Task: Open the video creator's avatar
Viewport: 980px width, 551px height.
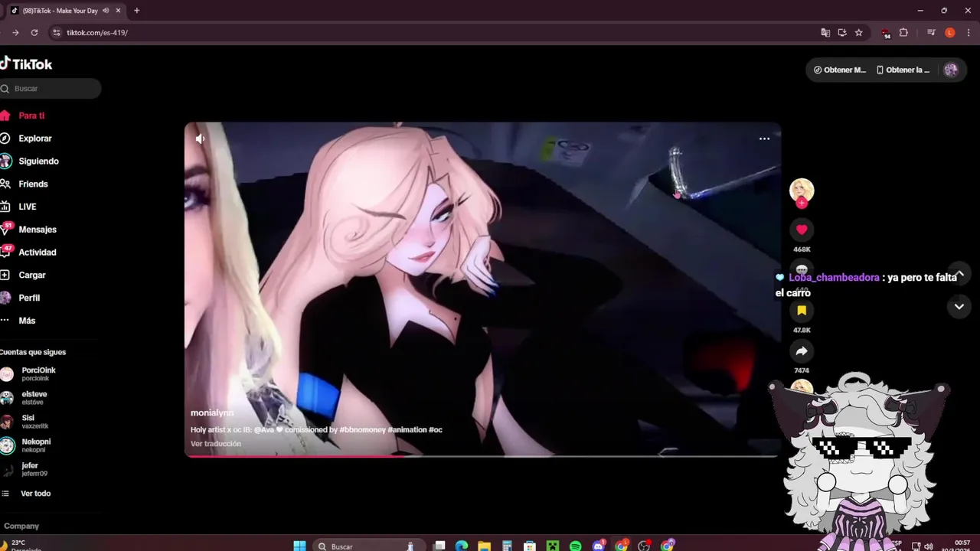Action: coord(802,190)
